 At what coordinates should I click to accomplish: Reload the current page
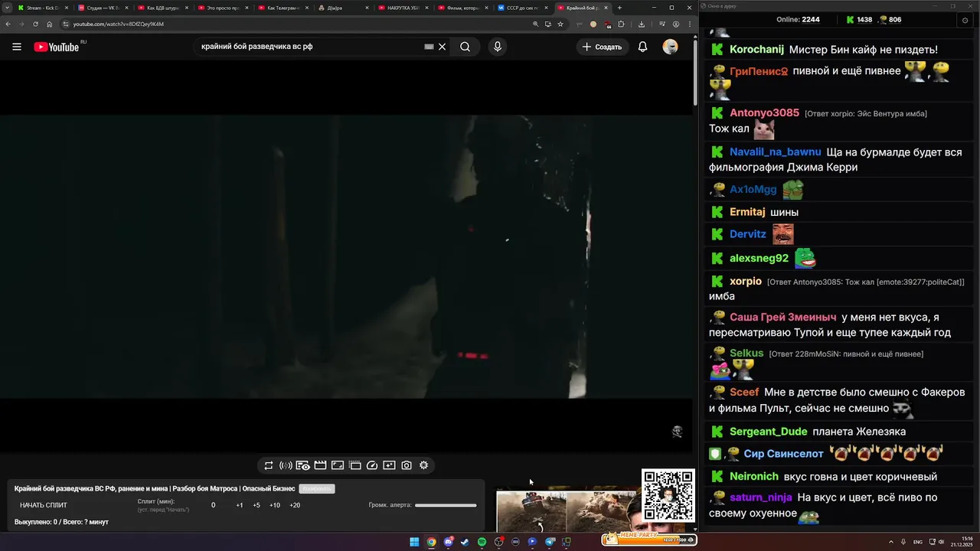(35, 24)
